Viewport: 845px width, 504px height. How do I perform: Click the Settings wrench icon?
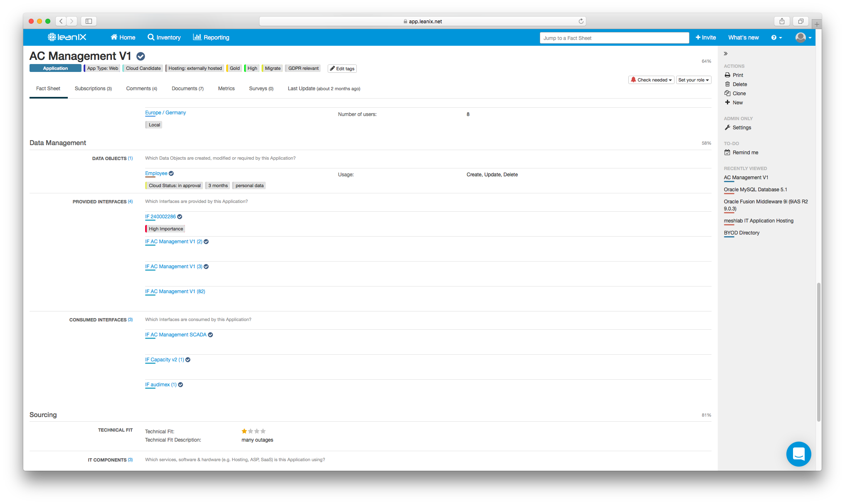pyautogui.click(x=727, y=128)
